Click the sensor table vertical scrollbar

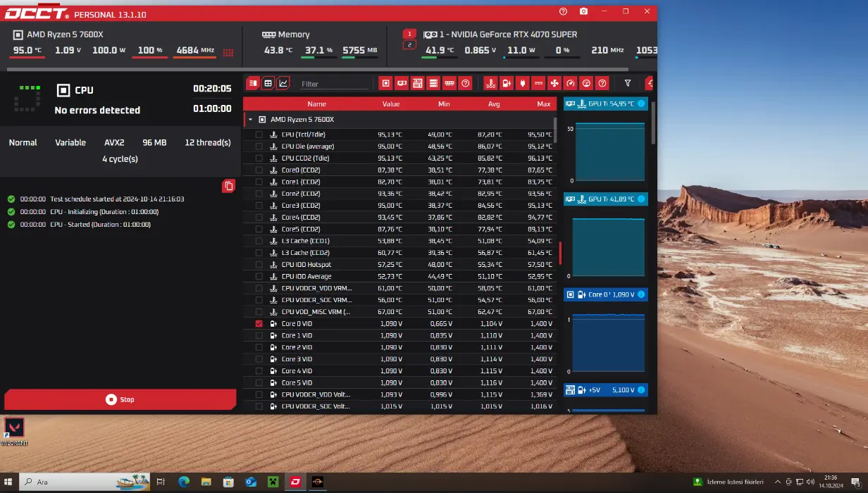click(556, 131)
